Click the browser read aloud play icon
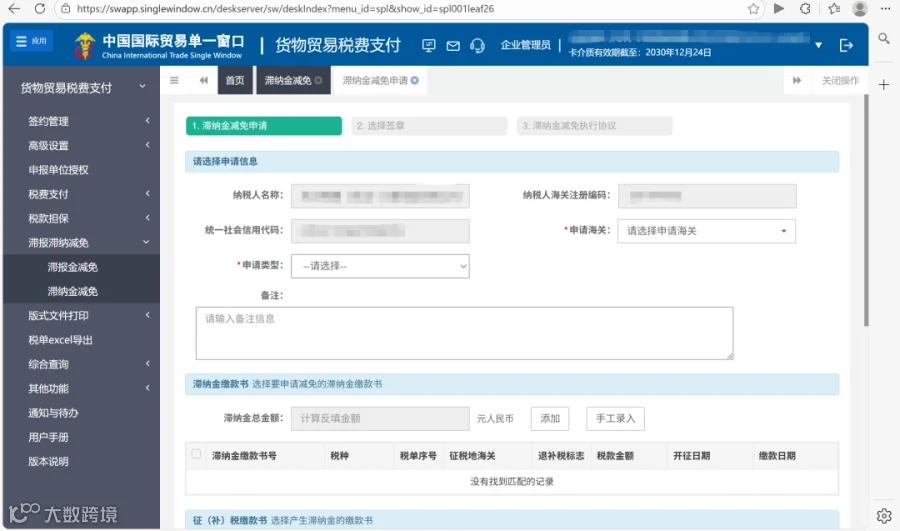Viewport: 900px width, 531px height. [x=779, y=9]
